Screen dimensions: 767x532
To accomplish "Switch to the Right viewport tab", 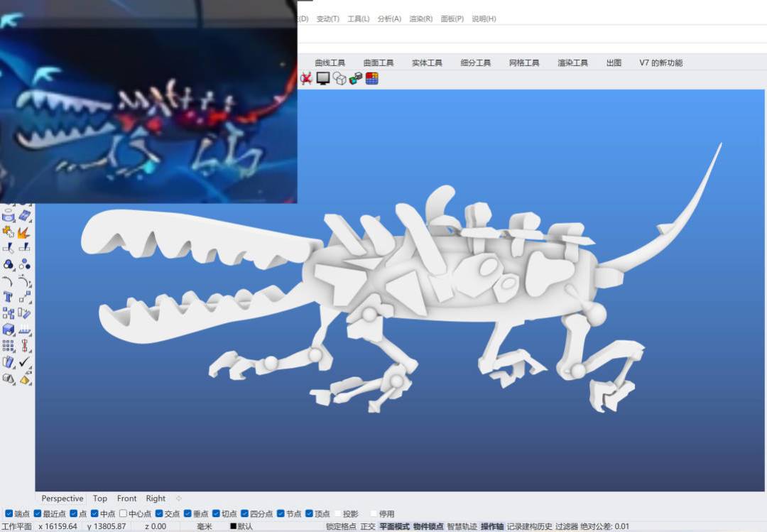I will click(x=156, y=498).
